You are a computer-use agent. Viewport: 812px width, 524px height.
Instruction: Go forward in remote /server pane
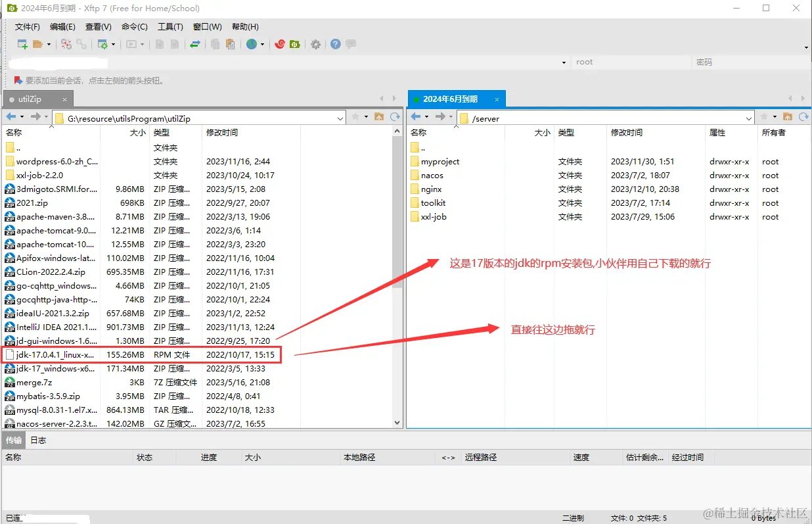[441, 116]
